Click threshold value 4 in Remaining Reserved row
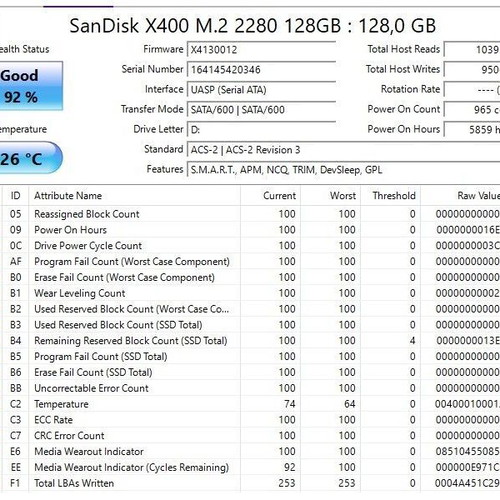This screenshot has height=500, width=500. click(x=412, y=341)
